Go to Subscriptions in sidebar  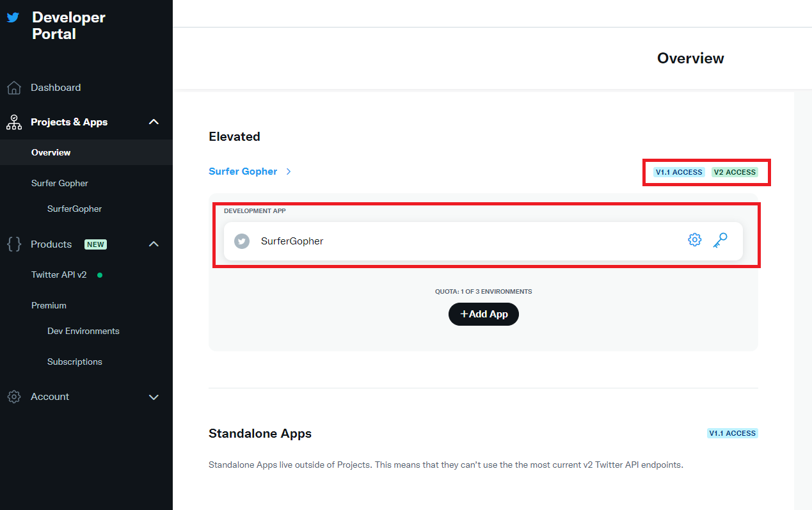click(x=75, y=362)
